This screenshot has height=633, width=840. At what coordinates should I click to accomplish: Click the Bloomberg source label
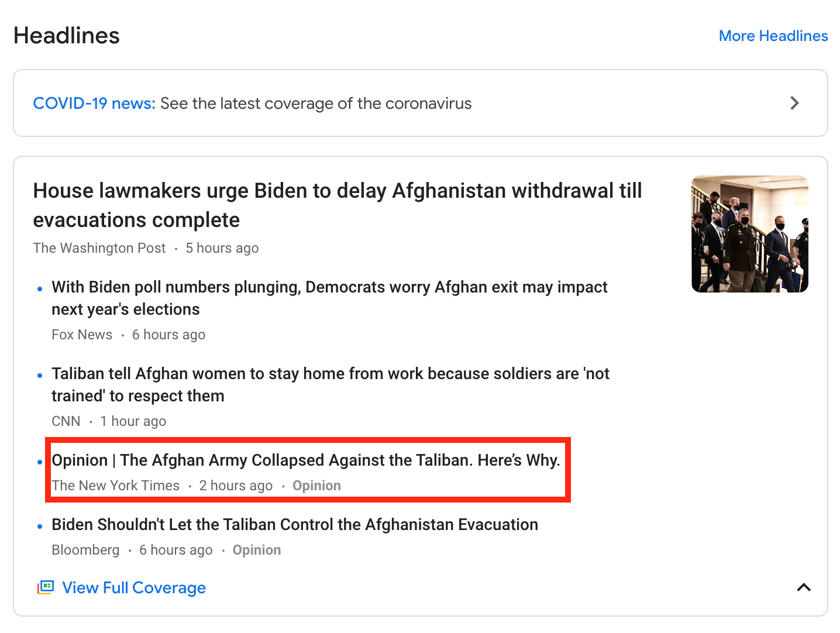coord(85,550)
